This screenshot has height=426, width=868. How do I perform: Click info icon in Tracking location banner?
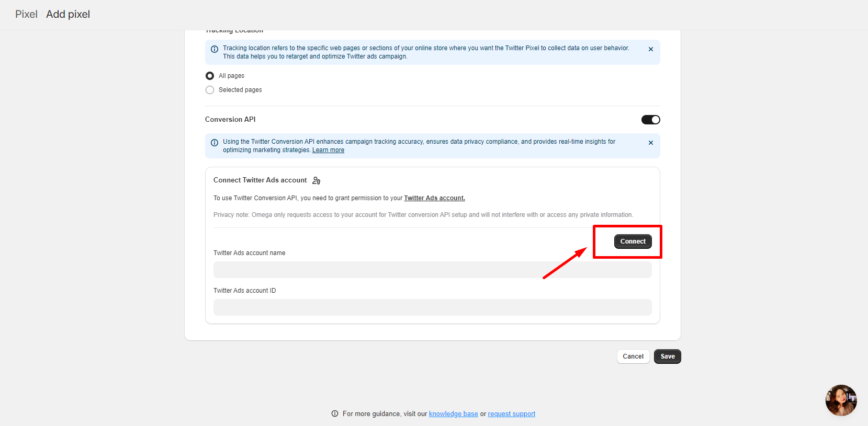point(215,49)
